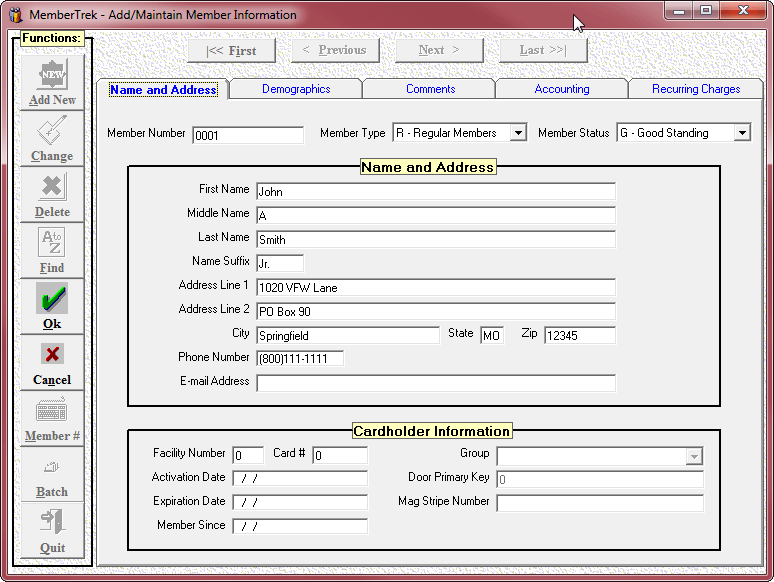Click the Last Name field containing Smith

tap(436, 239)
